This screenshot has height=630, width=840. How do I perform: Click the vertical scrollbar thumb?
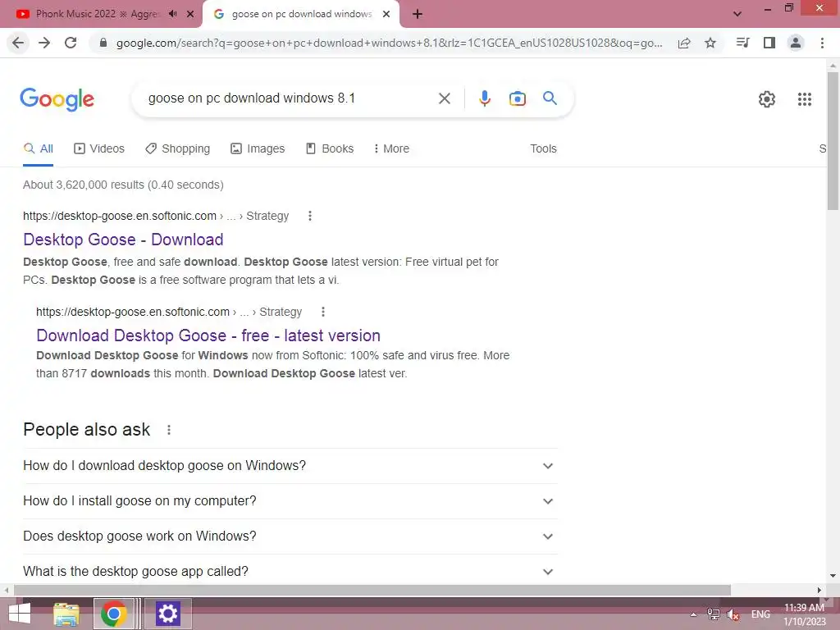[833, 140]
